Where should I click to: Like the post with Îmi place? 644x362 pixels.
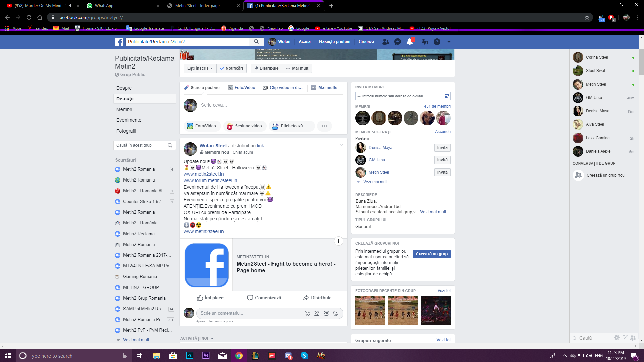(210, 298)
